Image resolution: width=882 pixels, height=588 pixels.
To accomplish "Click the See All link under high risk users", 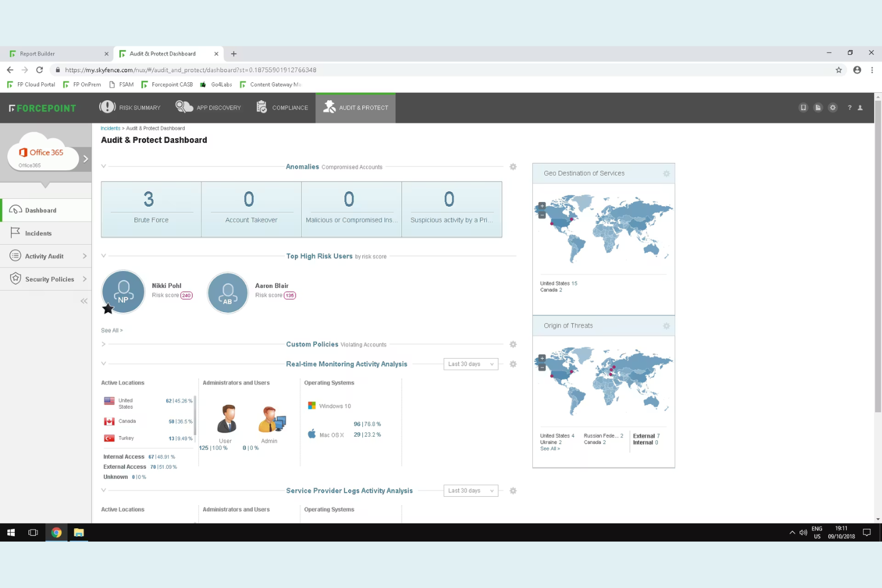I will coord(111,330).
